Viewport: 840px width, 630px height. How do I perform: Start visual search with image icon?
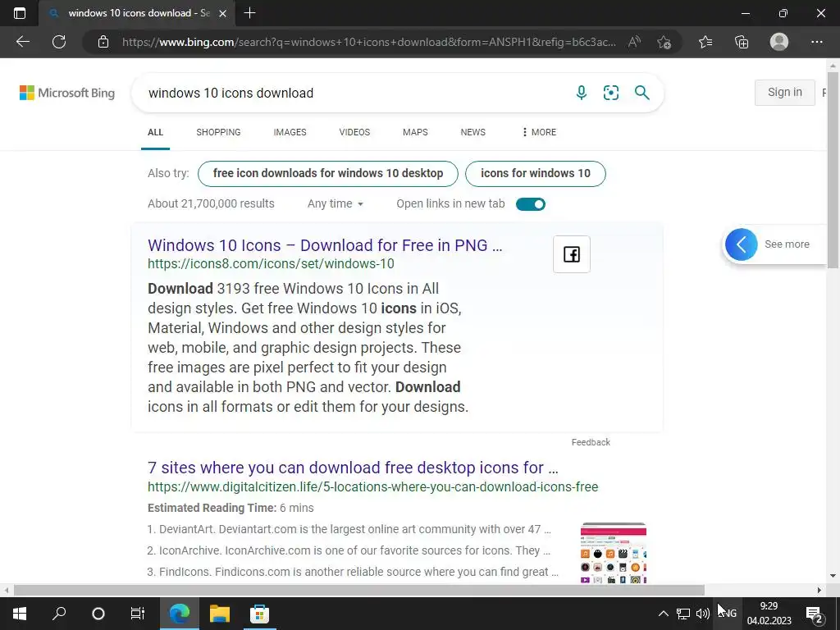coord(610,93)
